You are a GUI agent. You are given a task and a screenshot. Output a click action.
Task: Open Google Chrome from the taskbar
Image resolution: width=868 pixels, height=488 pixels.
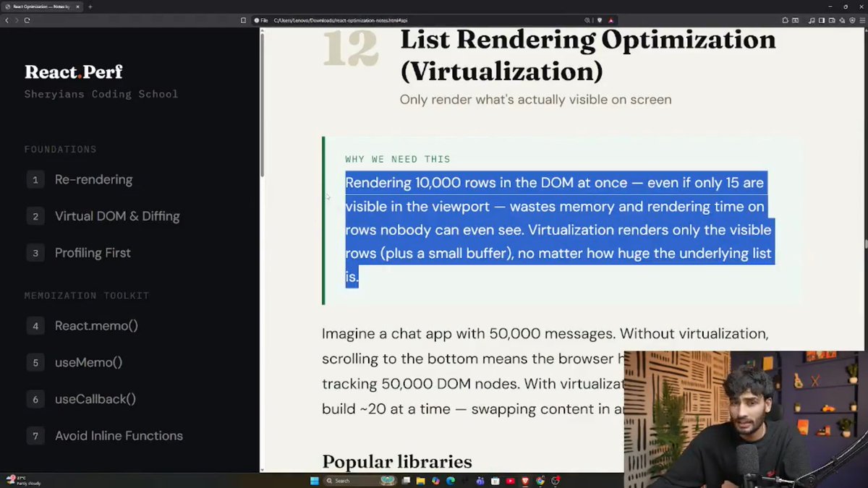click(540, 481)
